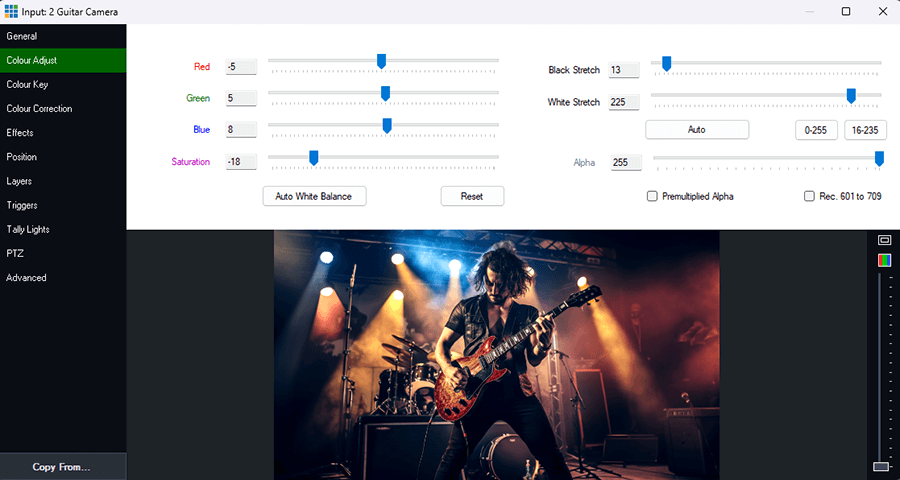Click the fit-preview icon above the zoom slider
Screen dimensions: 900x480
pos(884,240)
